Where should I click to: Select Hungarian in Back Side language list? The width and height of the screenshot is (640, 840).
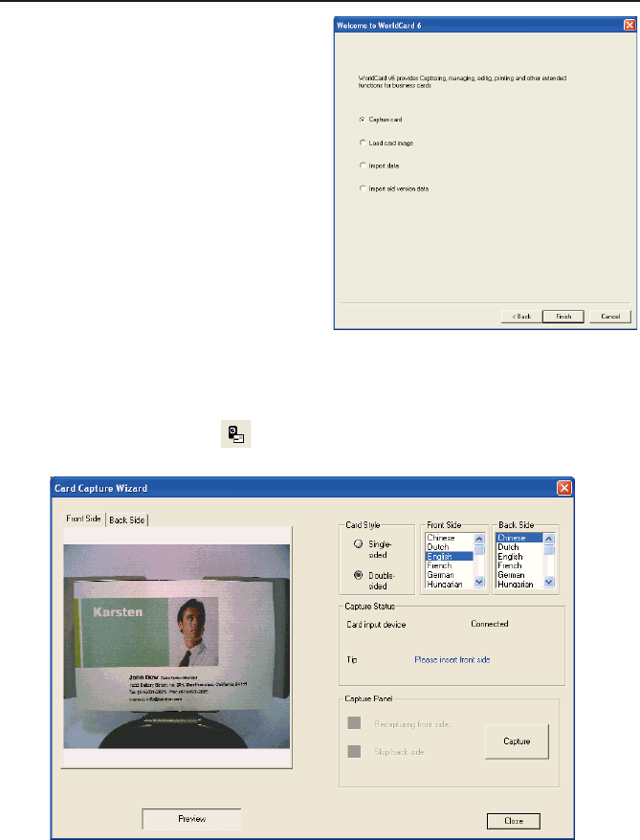[519, 584]
